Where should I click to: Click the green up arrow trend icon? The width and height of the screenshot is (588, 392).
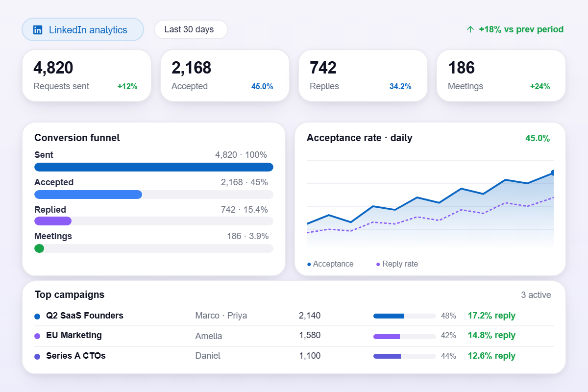point(470,29)
